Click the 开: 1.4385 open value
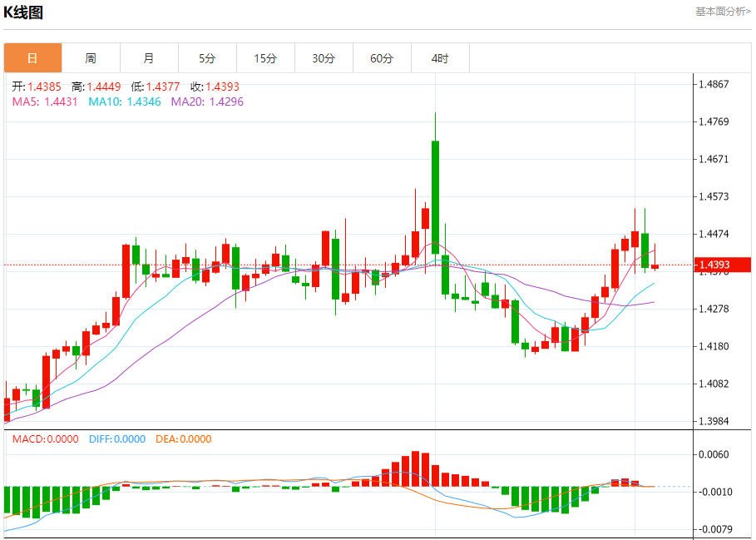756x540 pixels. 37,87
